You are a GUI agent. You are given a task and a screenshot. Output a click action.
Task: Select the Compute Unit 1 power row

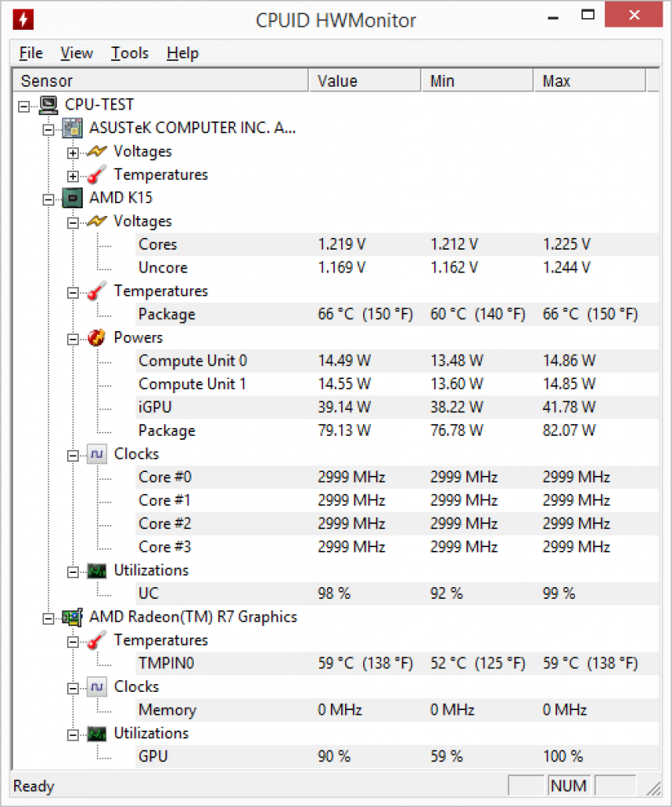pos(397,384)
